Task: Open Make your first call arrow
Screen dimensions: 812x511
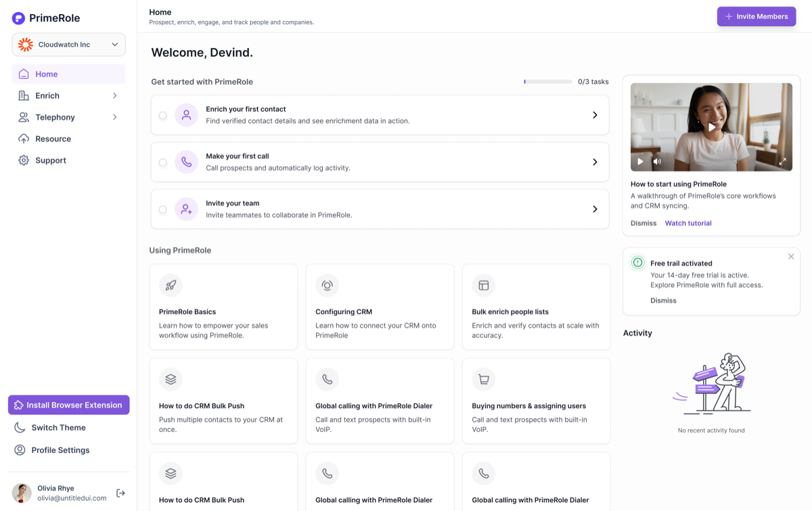Action: click(x=595, y=162)
